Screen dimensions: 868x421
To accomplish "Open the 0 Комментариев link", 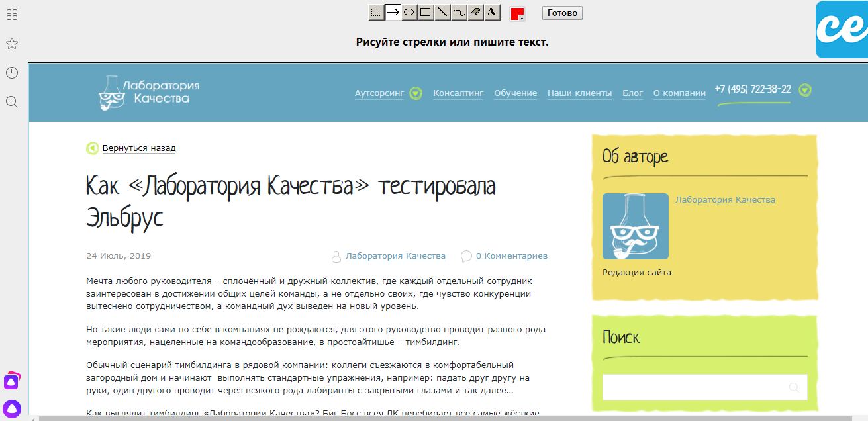I will pyautogui.click(x=512, y=256).
